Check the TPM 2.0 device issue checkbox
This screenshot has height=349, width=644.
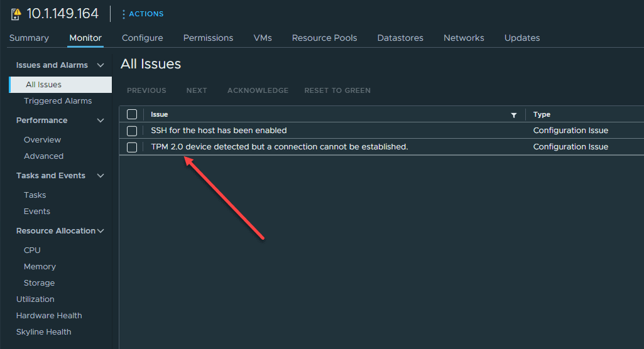[x=132, y=147]
